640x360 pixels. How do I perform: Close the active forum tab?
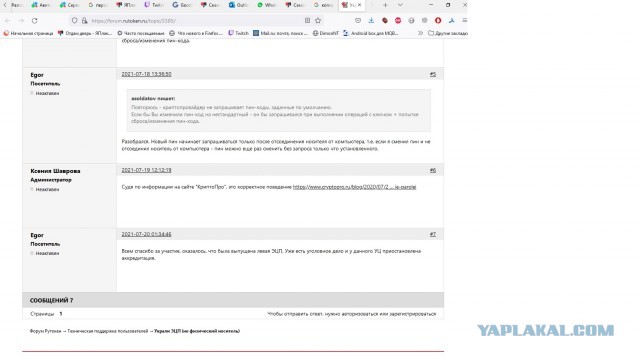(x=359, y=5)
